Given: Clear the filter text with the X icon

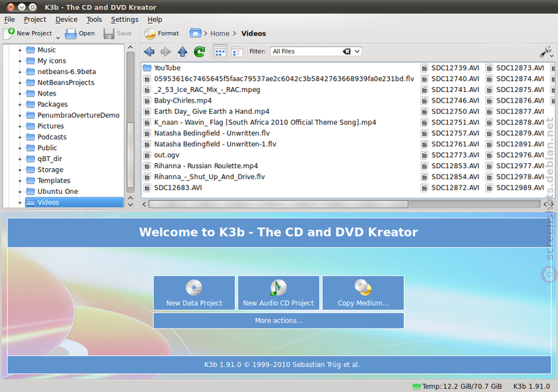Looking at the screenshot, I should tap(346, 51).
